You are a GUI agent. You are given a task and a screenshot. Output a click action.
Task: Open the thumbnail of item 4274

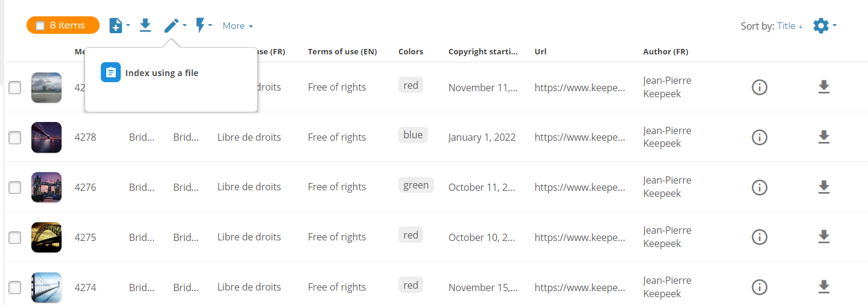tap(46, 287)
